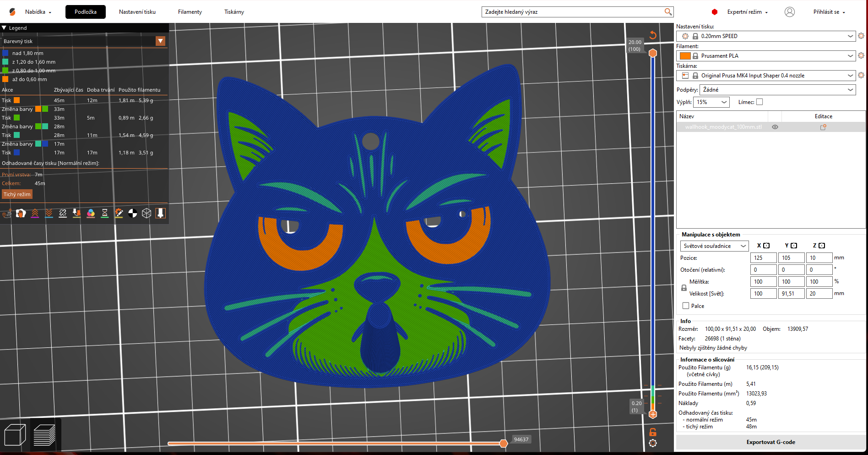
Task: Reset layer slider with undo arrow
Action: click(x=653, y=35)
